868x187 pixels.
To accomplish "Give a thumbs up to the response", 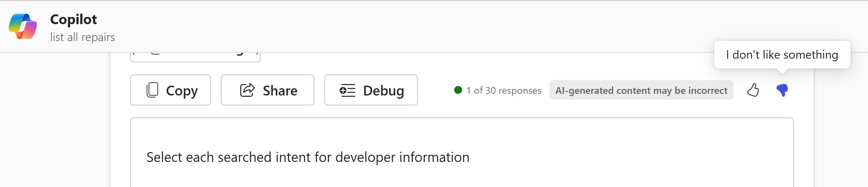I will (x=753, y=90).
